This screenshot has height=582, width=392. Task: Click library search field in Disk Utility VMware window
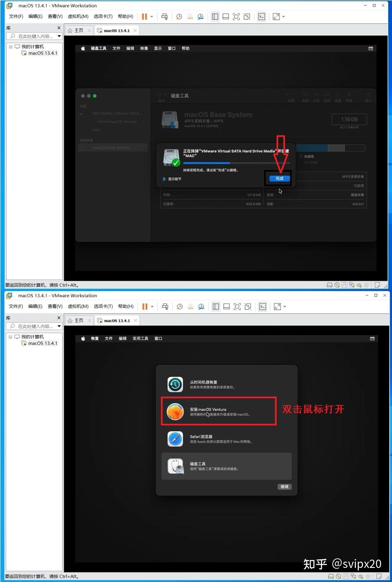click(x=34, y=36)
